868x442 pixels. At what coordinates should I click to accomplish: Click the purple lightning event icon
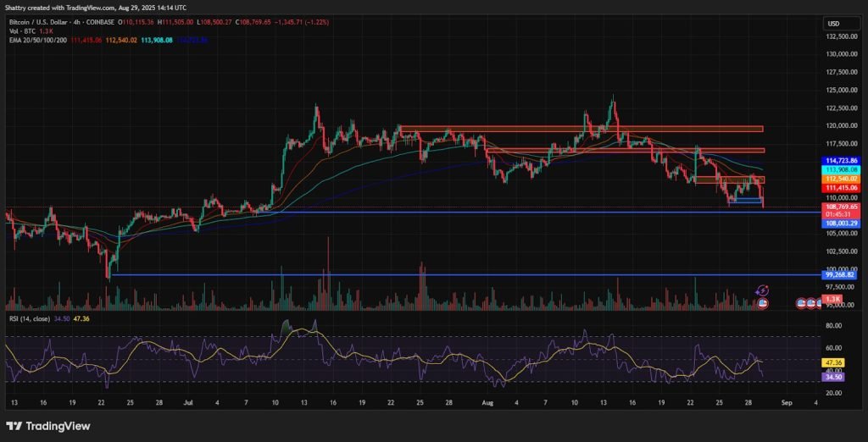(x=762, y=290)
